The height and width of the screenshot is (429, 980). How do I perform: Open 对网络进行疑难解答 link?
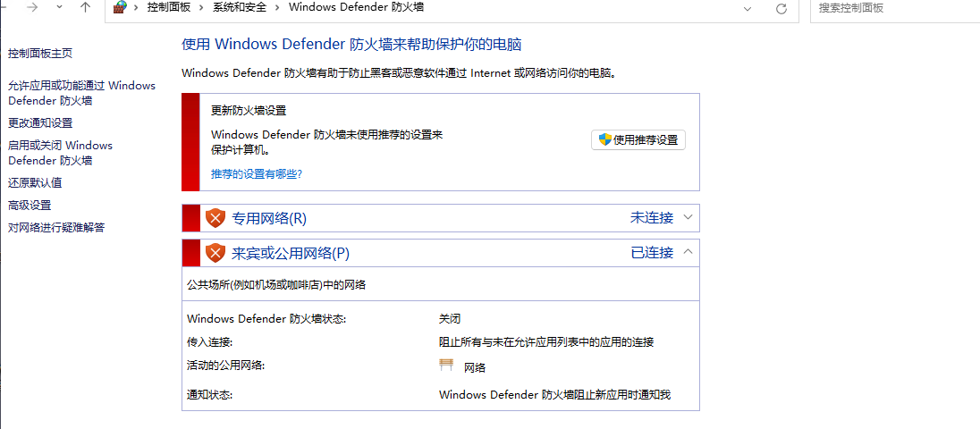point(56,227)
